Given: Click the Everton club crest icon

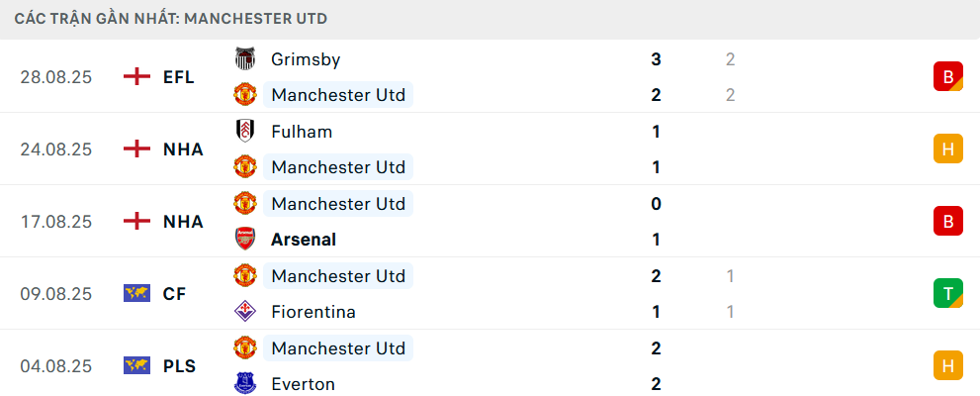Looking at the screenshot, I should click(244, 384).
